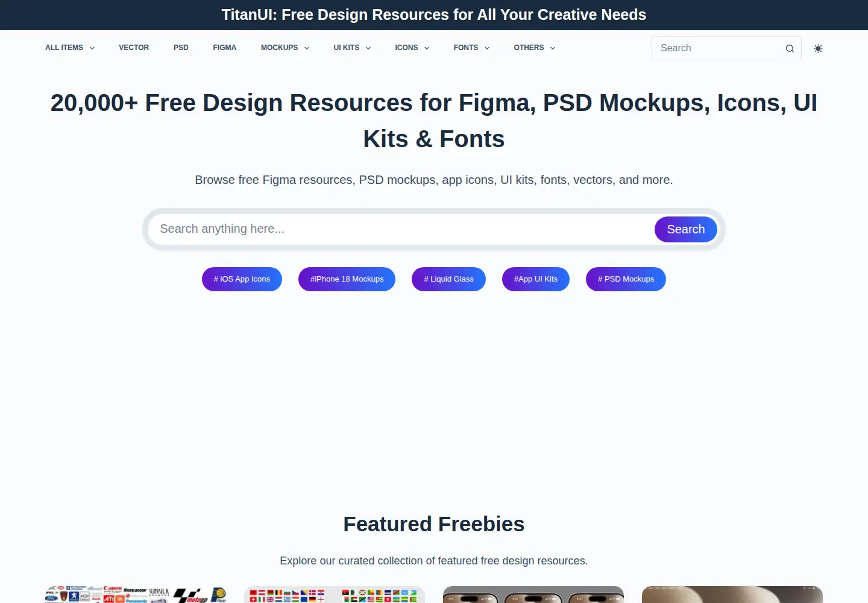Open the FIGMA menu item
This screenshot has width=868, height=603.
pyautogui.click(x=224, y=48)
